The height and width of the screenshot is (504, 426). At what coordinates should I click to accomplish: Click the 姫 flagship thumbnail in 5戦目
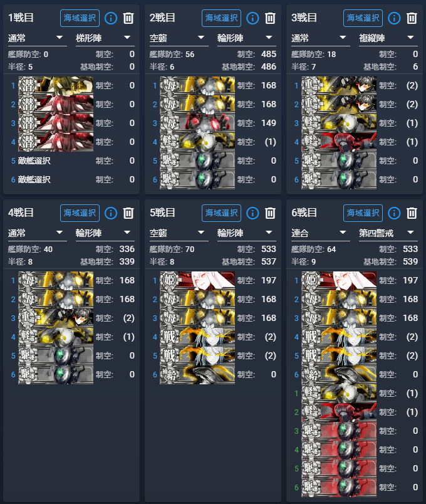pos(197,280)
